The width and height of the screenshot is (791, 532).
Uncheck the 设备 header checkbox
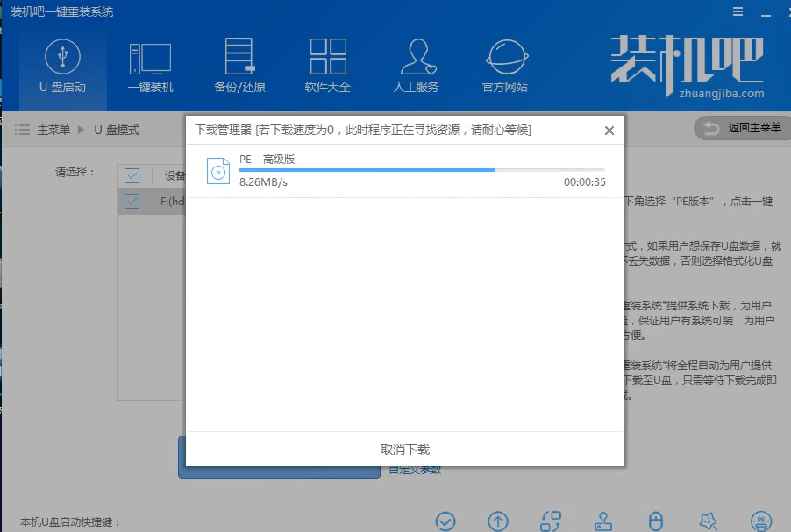point(132,174)
